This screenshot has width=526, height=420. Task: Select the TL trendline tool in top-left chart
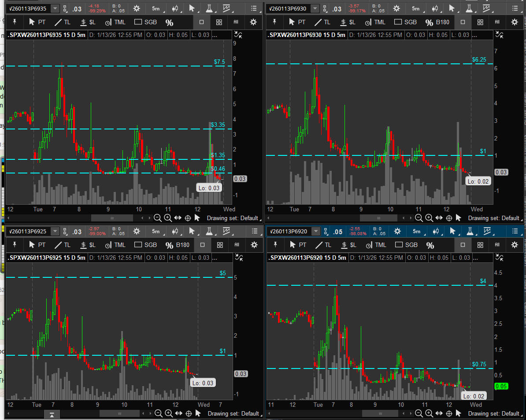point(62,22)
